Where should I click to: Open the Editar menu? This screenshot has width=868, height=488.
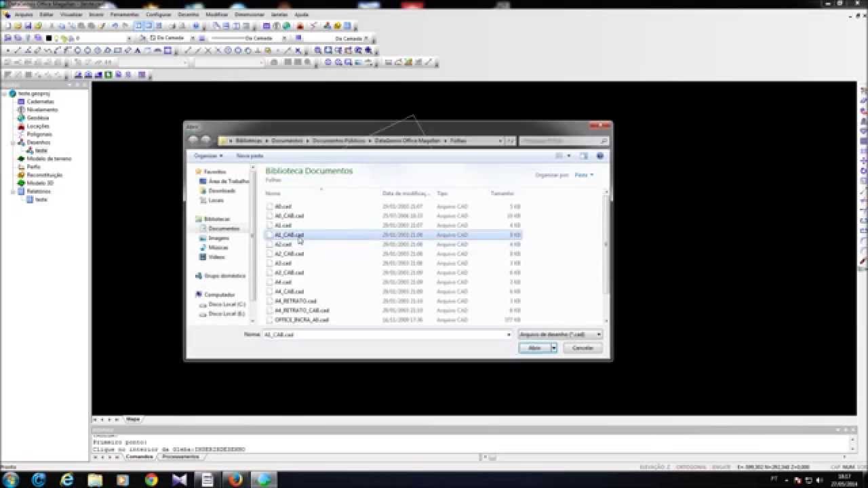pos(46,14)
